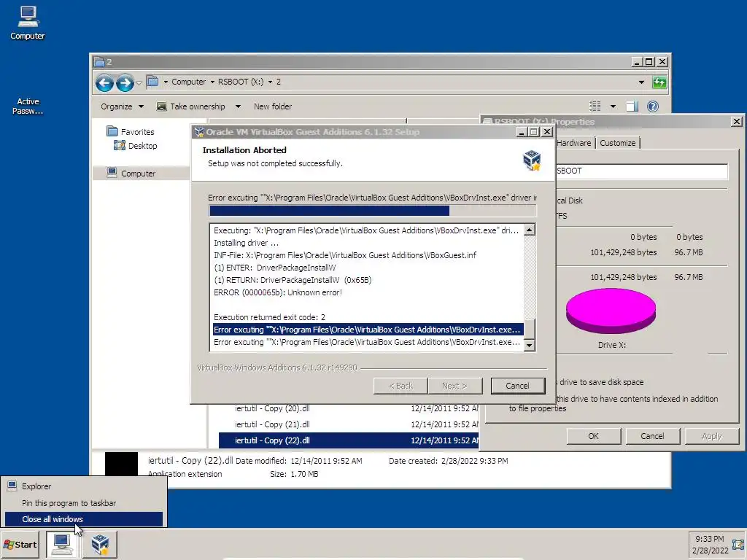Click the folder icon in address bar

pos(152,82)
